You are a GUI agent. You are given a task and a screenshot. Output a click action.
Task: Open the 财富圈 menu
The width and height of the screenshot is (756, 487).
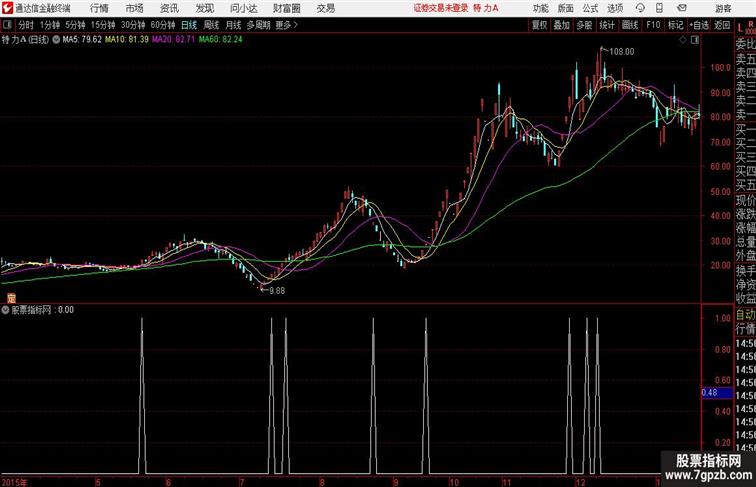[286, 8]
